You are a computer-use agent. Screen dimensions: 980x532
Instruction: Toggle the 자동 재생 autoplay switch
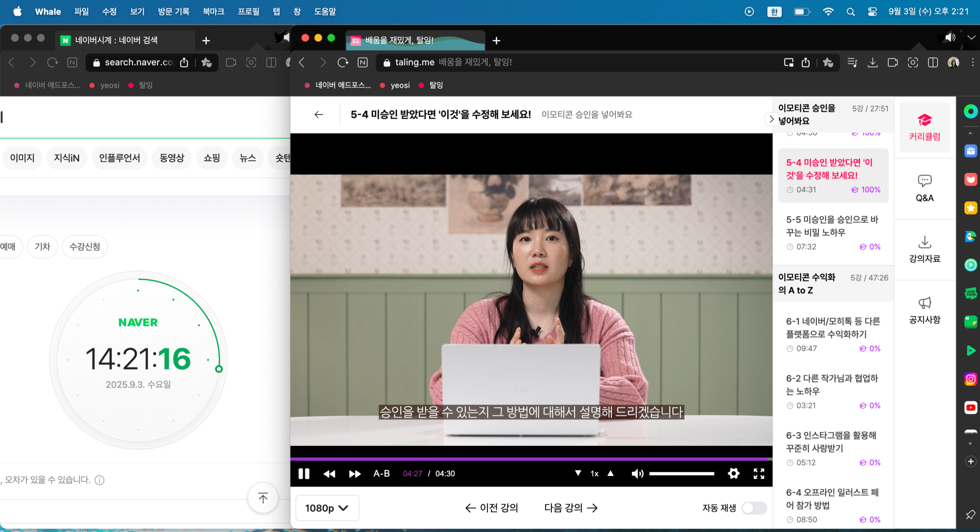(x=754, y=507)
